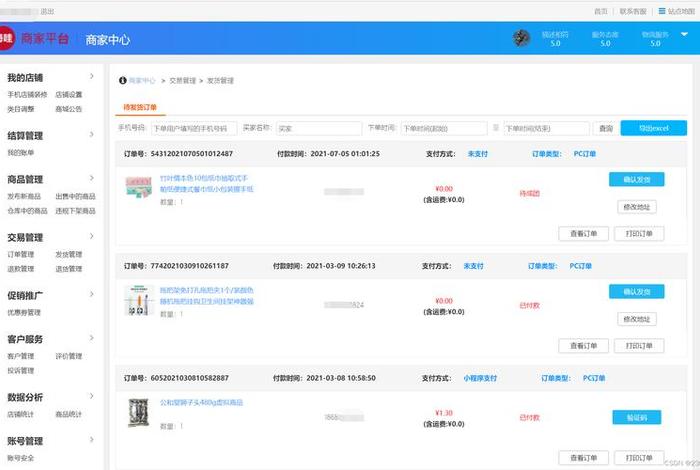Click the info icon in the breadcrumb

point(122,80)
